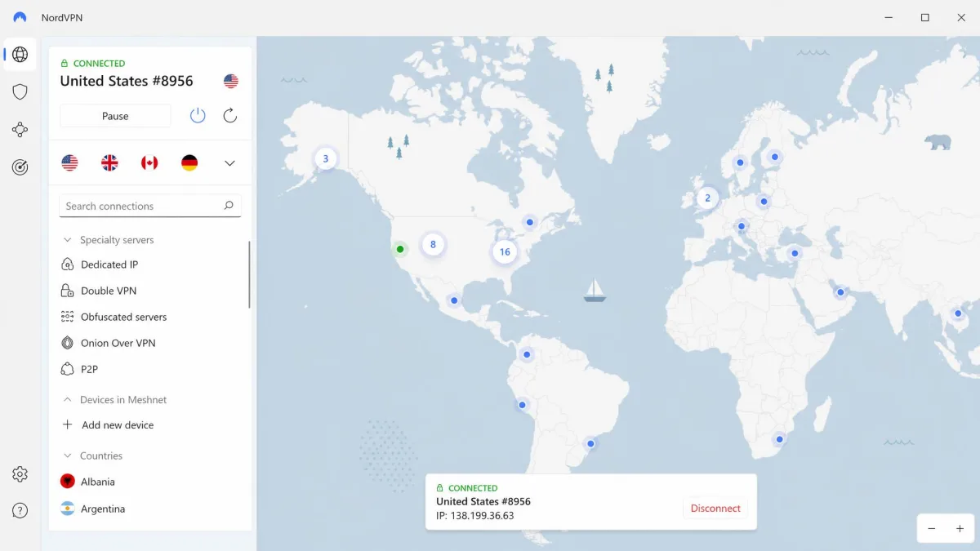Click the Argentina flag icon
Screen dimensions: 980x551
point(68,509)
